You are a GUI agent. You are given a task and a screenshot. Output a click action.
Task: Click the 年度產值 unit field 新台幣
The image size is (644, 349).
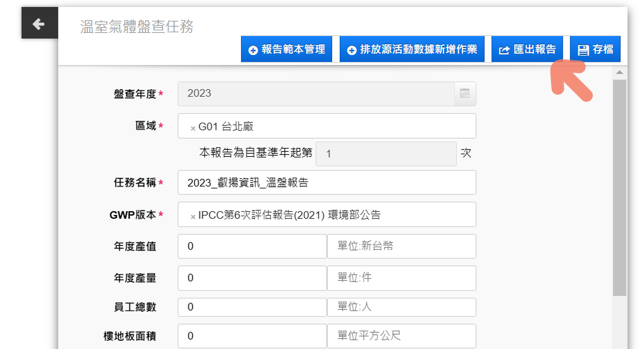pyautogui.click(x=401, y=247)
